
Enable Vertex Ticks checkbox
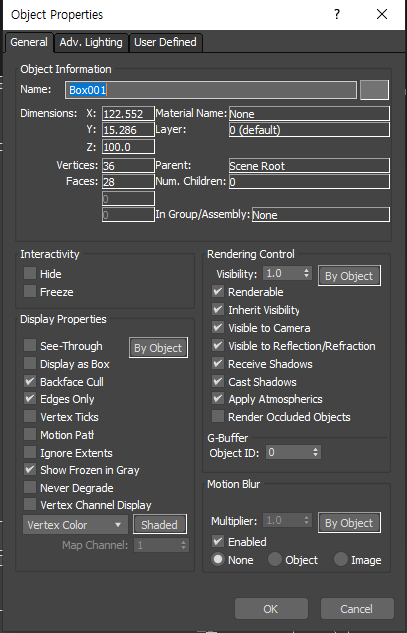tap(30, 417)
